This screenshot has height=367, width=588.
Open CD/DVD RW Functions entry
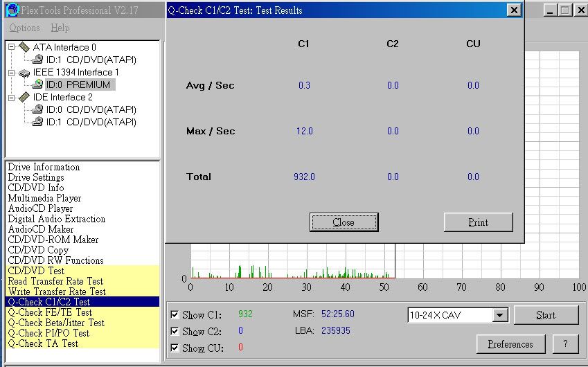(56, 260)
